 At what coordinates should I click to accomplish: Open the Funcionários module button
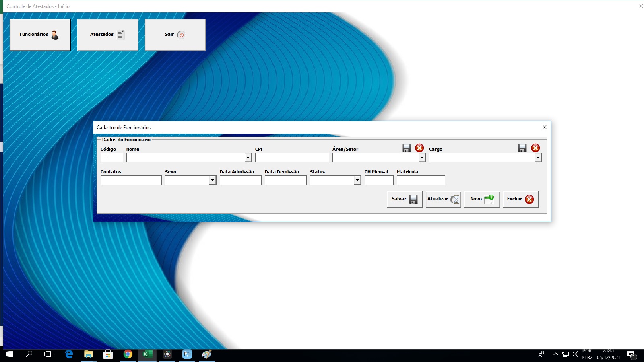point(40,35)
